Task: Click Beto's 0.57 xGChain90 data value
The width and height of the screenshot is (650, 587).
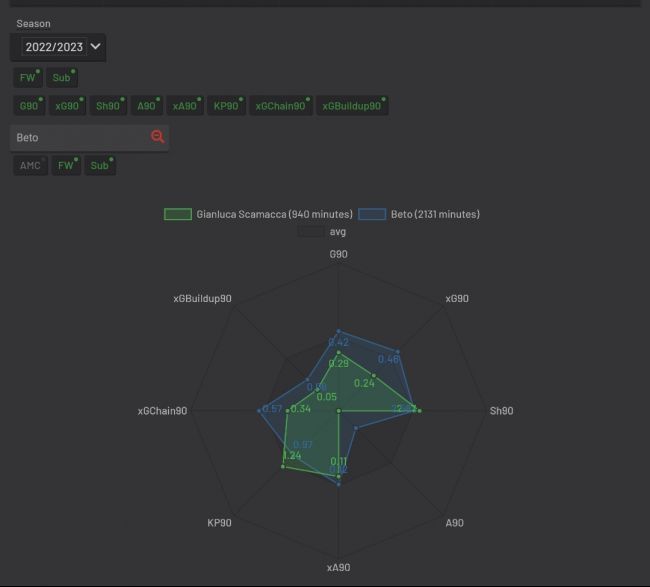Action: point(272,409)
